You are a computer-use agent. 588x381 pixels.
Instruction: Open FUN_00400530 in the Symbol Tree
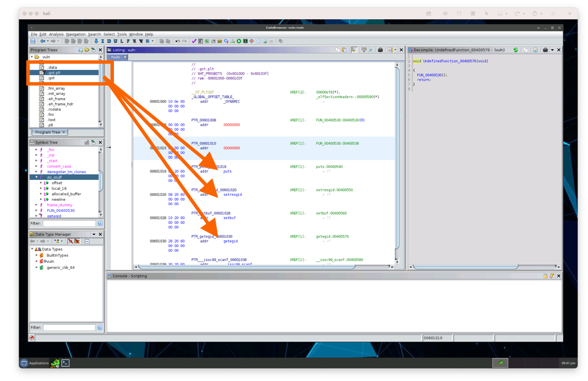(61, 211)
